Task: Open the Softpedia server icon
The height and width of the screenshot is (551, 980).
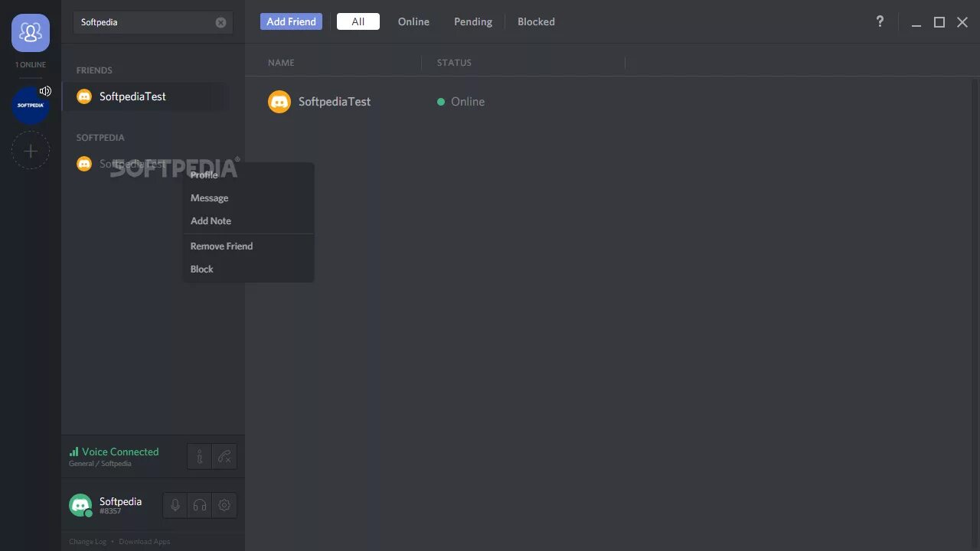Action: click(31, 105)
